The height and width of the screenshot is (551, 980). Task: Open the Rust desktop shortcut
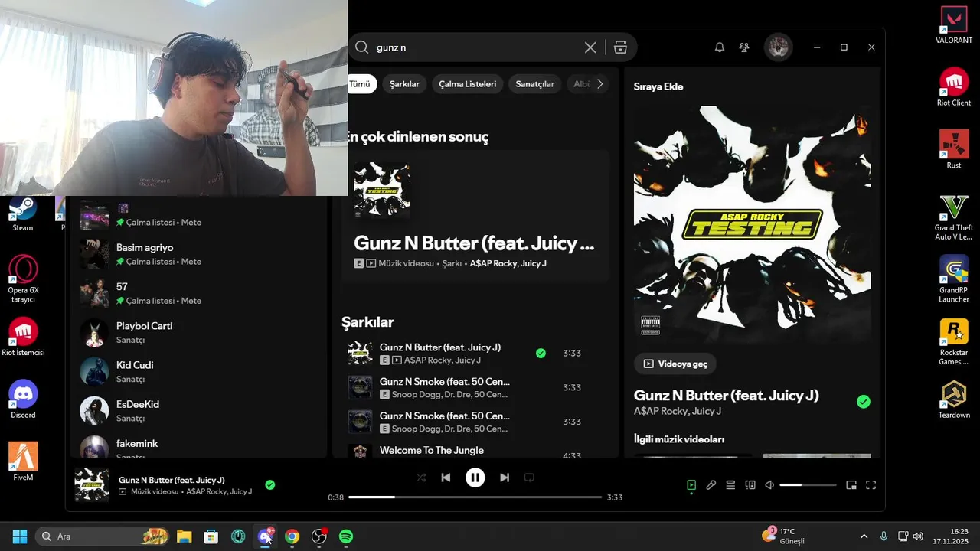pos(954,149)
